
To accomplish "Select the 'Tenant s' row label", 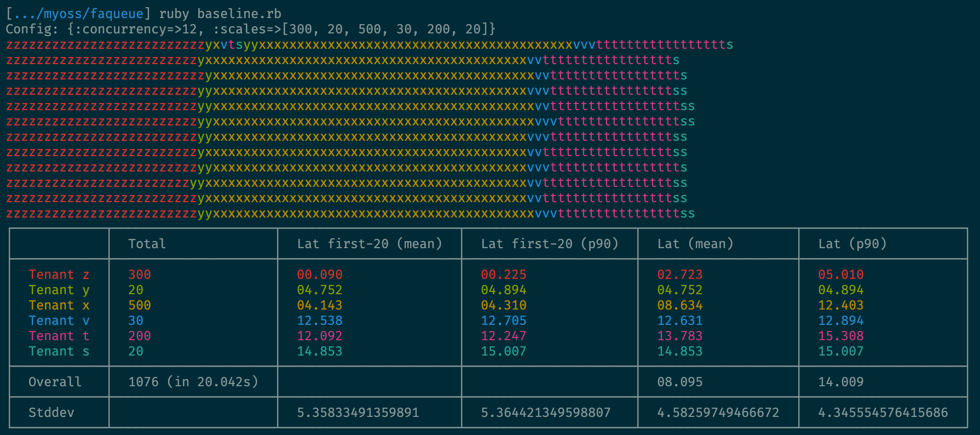I will [x=59, y=351].
